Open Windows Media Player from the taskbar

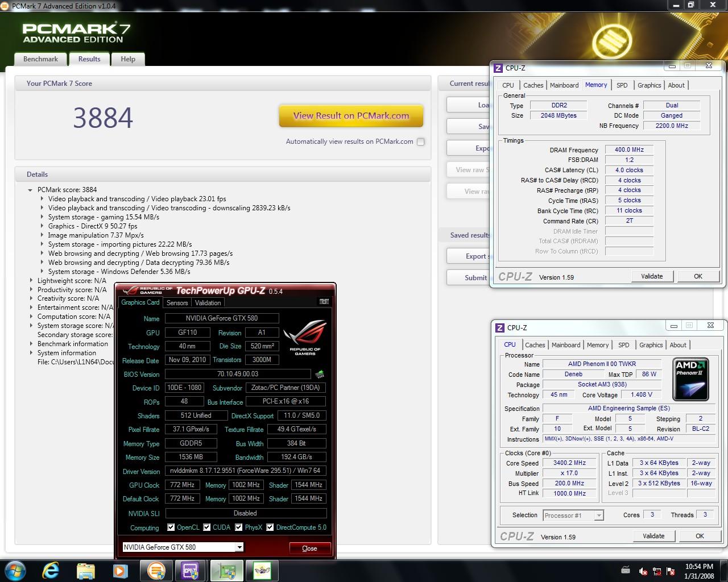pyautogui.click(x=120, y=571)
